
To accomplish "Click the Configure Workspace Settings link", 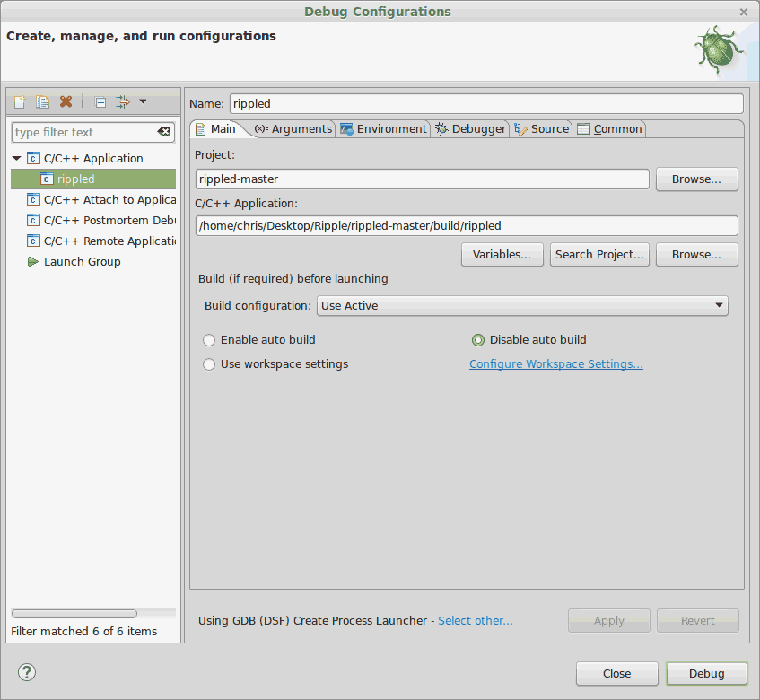I will pyautogui.click(x=555, y=364).
